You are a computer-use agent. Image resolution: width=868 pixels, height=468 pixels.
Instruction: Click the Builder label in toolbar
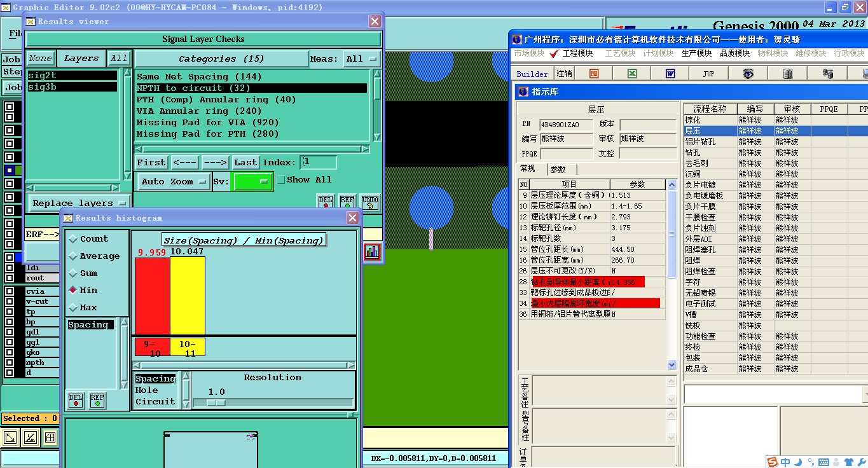click(x=532, y=74)
